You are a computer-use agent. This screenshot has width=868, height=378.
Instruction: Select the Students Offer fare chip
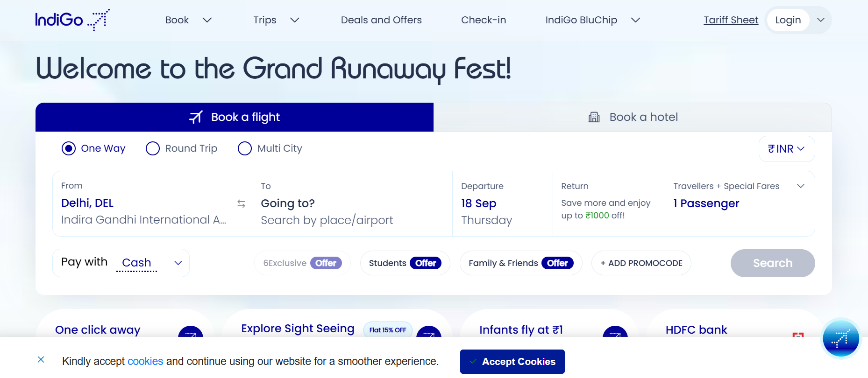pyautogui.click(x=405, y=263)
